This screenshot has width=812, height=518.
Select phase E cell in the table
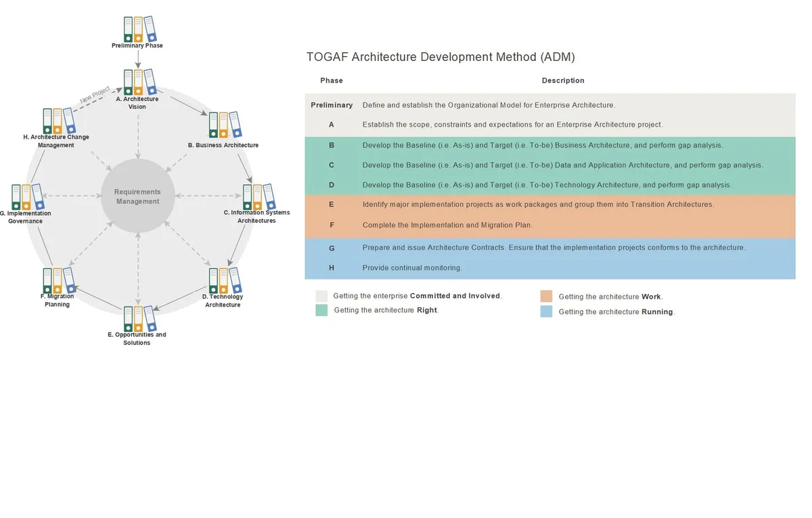[x=332, y=204]
